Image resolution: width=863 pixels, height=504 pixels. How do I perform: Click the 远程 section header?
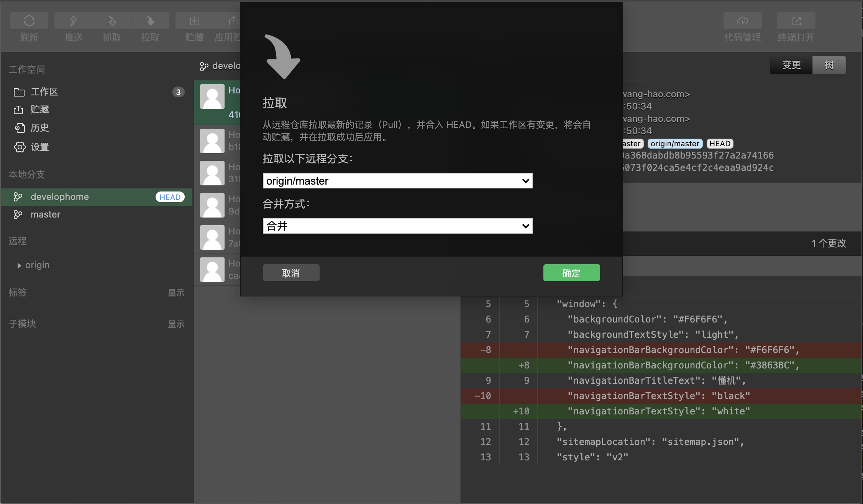pyautogui.click(x=18, y=241)
